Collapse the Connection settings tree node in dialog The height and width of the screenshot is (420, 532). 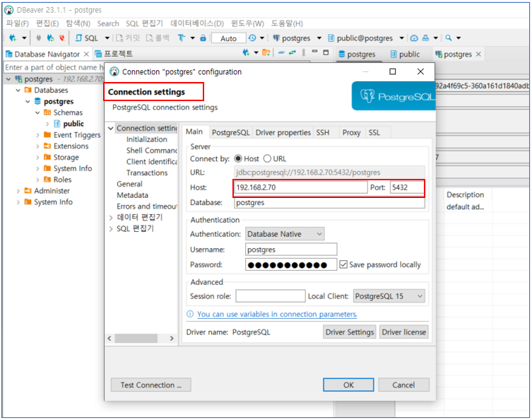pyautogui.click(x=111, y=129)
